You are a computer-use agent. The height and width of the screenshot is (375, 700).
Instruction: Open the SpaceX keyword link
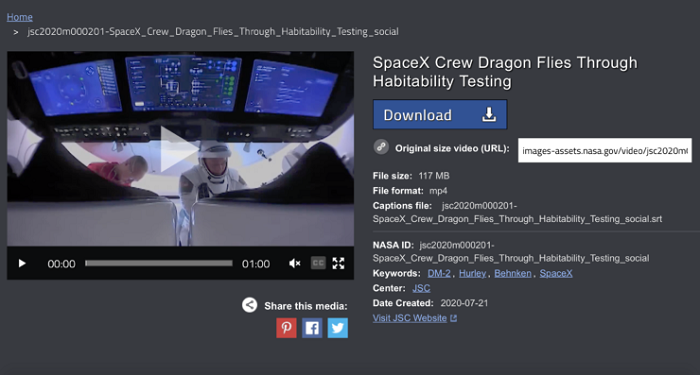(x=556, y=273)
